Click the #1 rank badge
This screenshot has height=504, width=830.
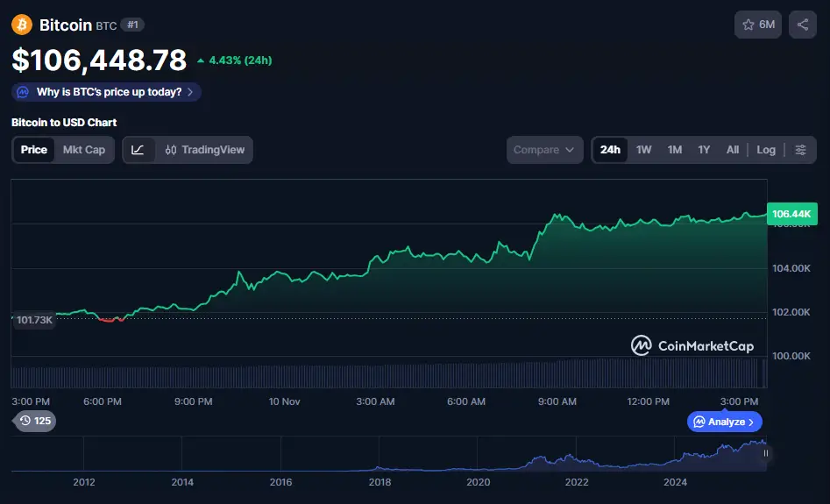[132, 25]
